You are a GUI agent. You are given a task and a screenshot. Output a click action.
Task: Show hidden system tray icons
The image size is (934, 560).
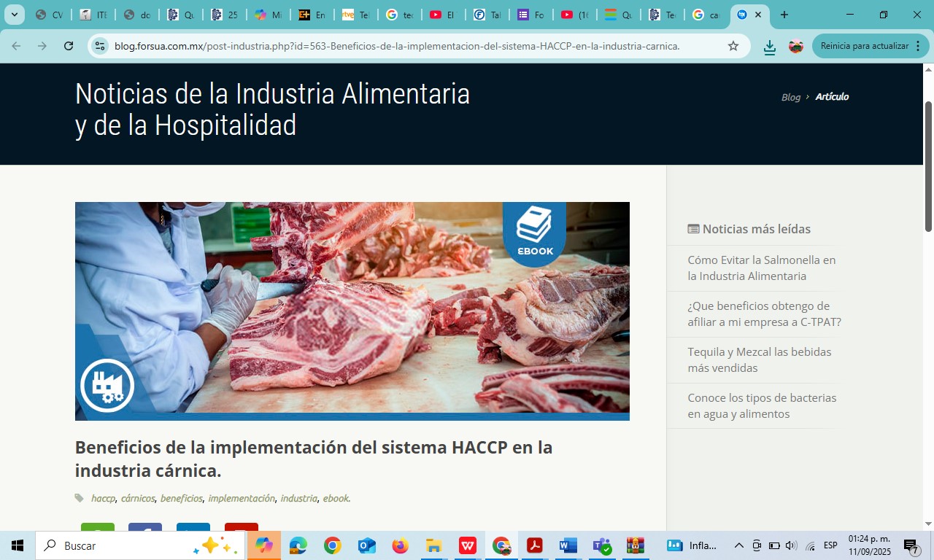pos(738,545)
